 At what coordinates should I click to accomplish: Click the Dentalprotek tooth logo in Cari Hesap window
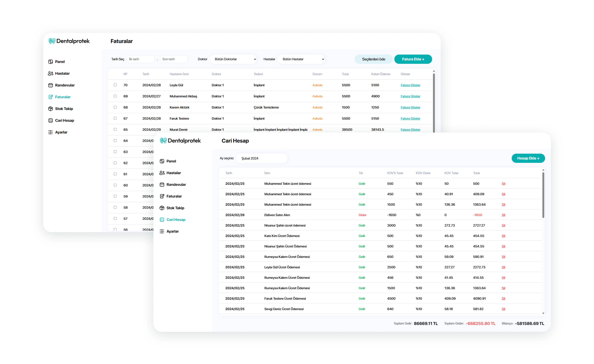pyautogui.click(x=163, y=141)
